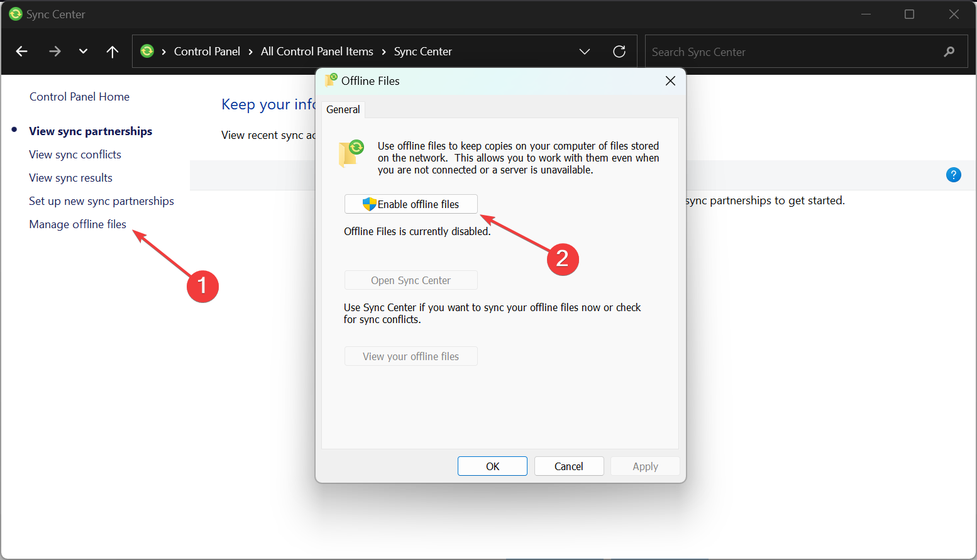
Task: Click Sync Center breadcrumb segment
Action: click(x=423, y=52)
